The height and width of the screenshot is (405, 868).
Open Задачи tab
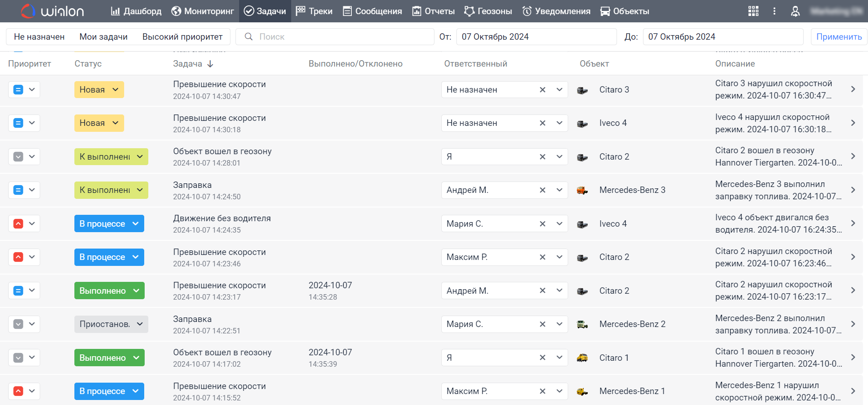(x=265, y=11)
